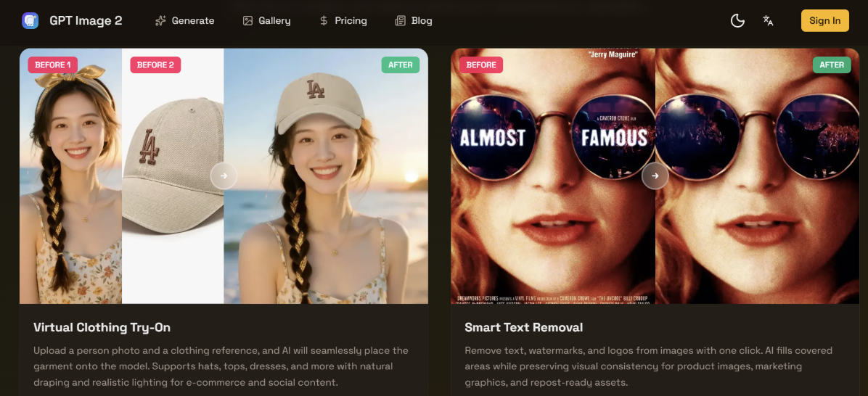Open the language translation selector
This screenshot has height=396, width=868.
coord(768,20)
